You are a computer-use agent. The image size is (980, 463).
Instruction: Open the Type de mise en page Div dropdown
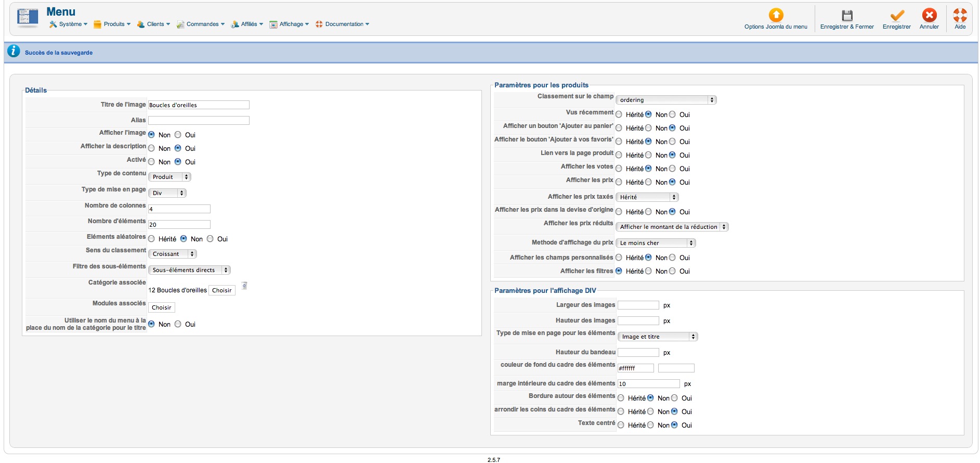click(167, 193)
